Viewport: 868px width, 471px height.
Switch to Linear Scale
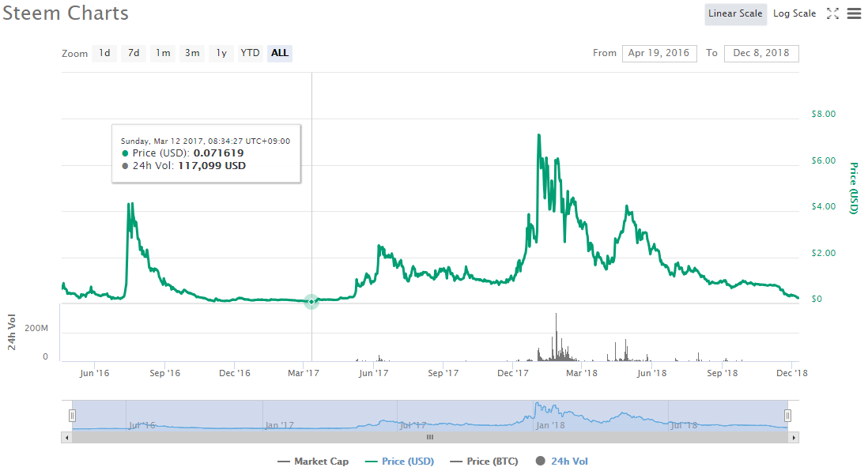735,14
